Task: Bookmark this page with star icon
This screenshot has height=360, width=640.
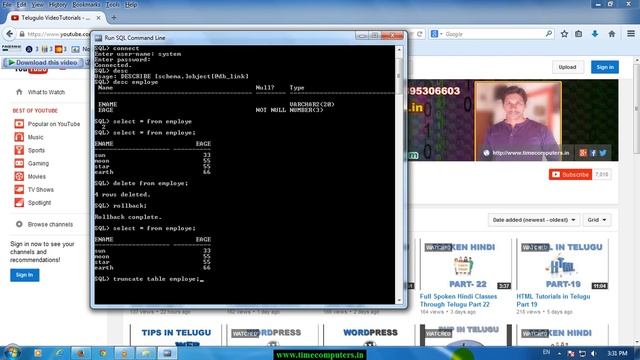Action: 564,34
